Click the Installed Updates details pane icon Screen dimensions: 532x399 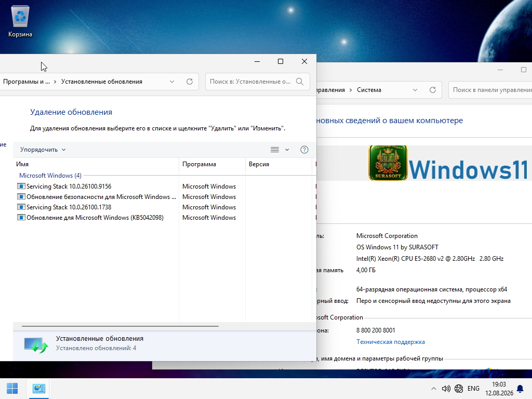tap(36, 345)
